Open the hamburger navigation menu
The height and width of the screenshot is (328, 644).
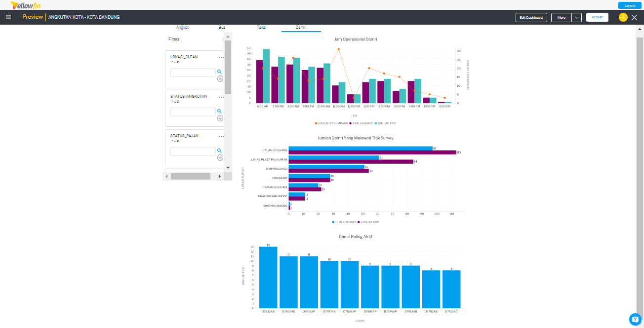[x=8, y=17]
